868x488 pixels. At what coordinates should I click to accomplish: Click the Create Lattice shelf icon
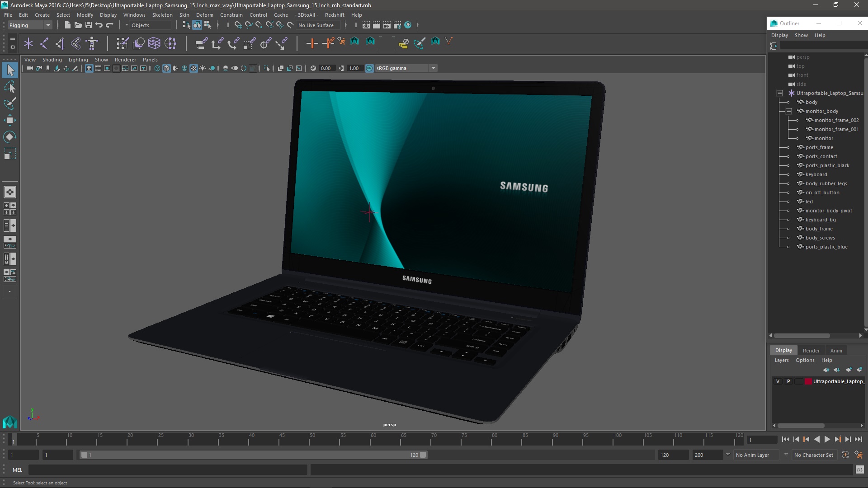point(154,43)
